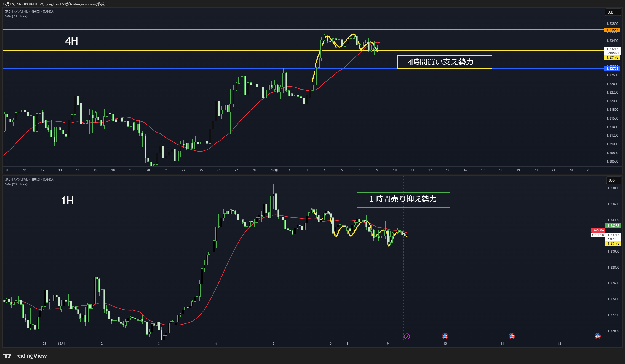Select the SMA (20, close) legend on the 1H chart
The height and width of the screenshot is (364, 625).
click(16, 184)
